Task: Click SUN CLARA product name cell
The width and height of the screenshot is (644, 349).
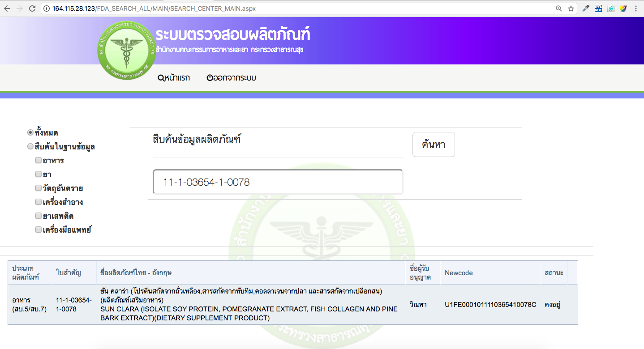Action: [251, 304]
